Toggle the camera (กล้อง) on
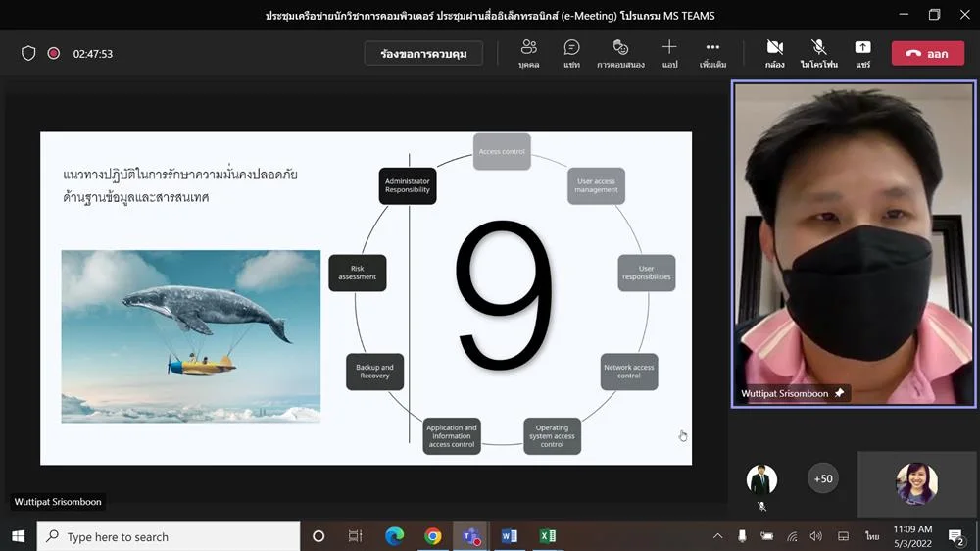The width and height of the screenshot is (980, 551). coord(774,53)
